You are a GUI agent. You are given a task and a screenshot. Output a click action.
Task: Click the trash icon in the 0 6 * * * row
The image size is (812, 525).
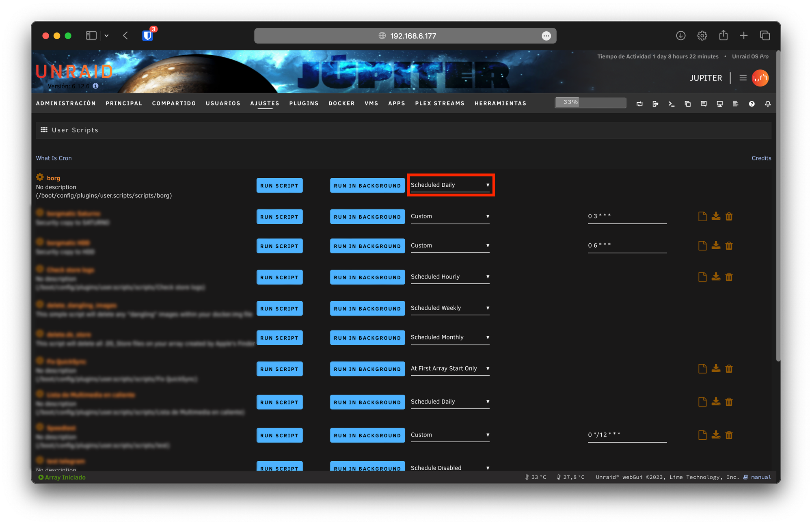pyautogui.click(x=729, y=246)
